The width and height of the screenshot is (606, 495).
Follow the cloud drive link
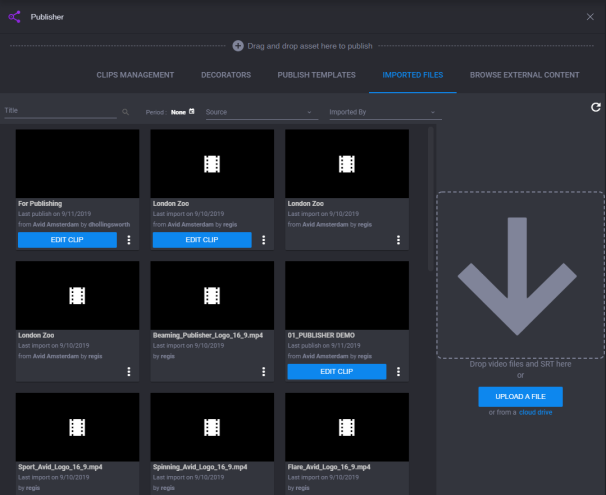pos(534,412)
